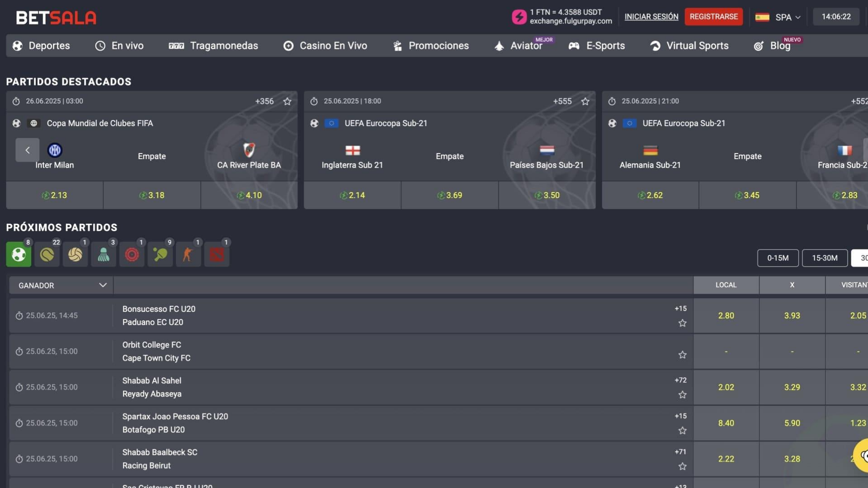Image resolution: width=868 pixels, height=488 pixels.
Task: Click the BetSala logo
Action: point(56,18)
